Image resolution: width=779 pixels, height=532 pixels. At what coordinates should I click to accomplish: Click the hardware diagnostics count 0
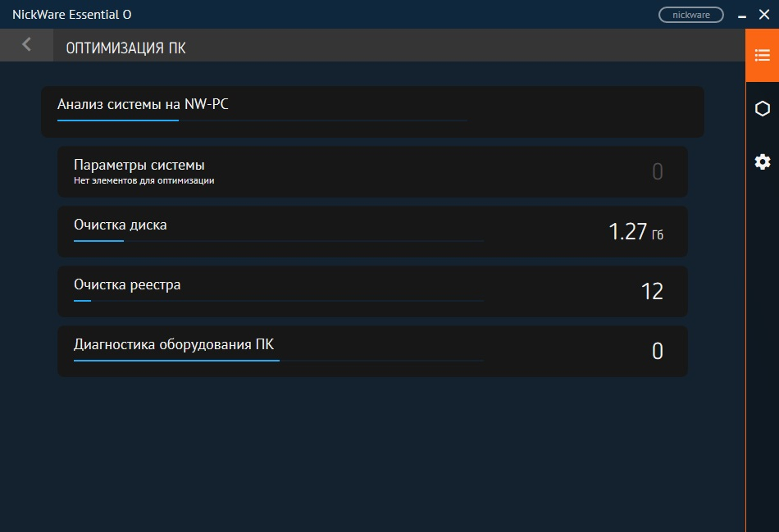(658, 351)
